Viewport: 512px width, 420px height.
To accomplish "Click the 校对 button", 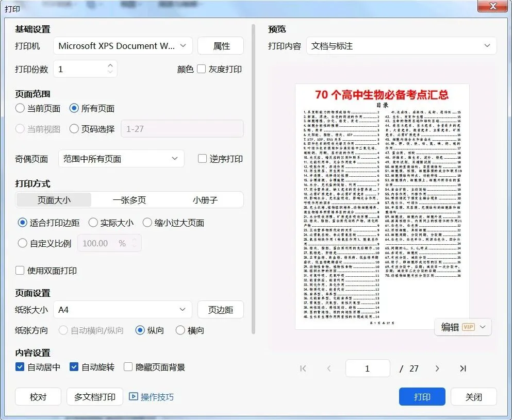I will [x=38, y=396].
